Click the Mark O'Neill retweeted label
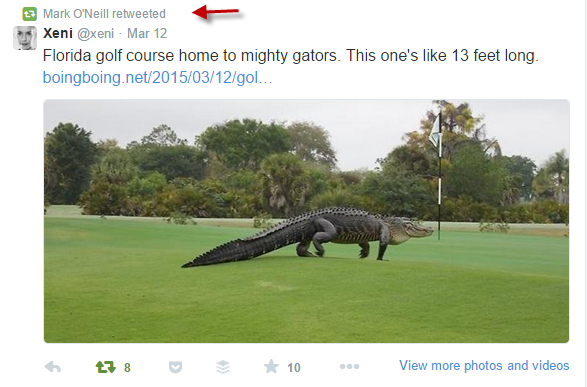587x387 pixels. tap(104, 14)
